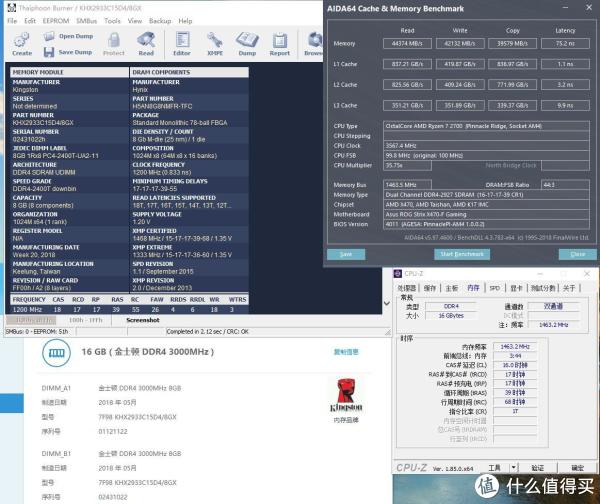
Task: Open the View menu in Thaiphoon Burner
Action: pos(135,21)
